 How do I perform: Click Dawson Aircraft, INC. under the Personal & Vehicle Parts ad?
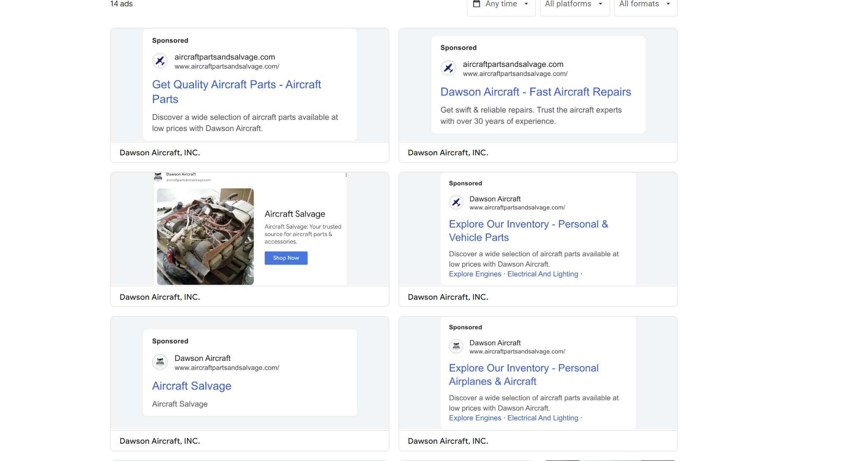coord(448,297)
